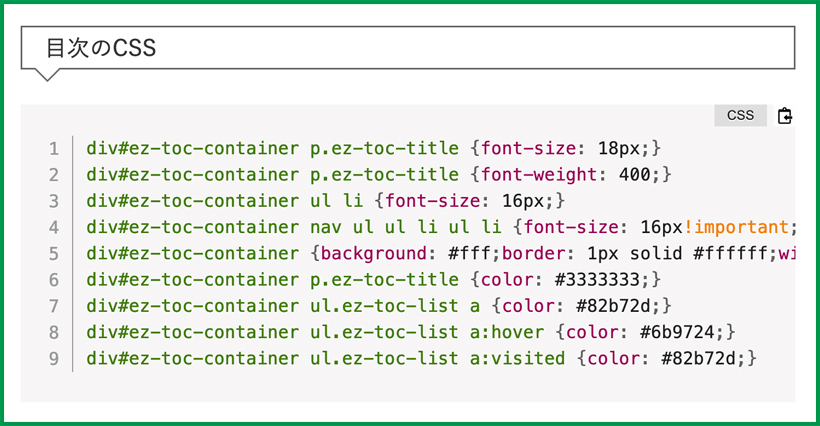820x426 pixels.
Task: Click line number 5 in the gutter
Action: [54, 253]
